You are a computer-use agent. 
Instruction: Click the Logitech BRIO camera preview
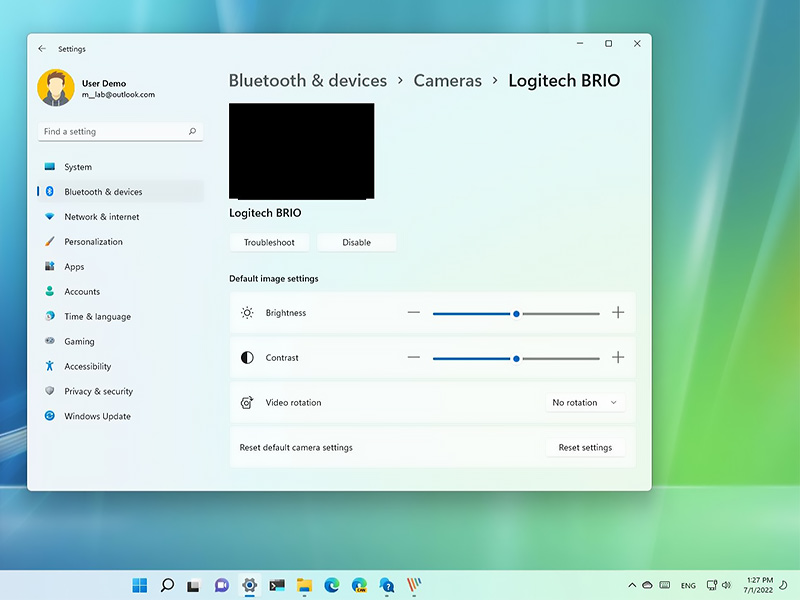(302, 151)
